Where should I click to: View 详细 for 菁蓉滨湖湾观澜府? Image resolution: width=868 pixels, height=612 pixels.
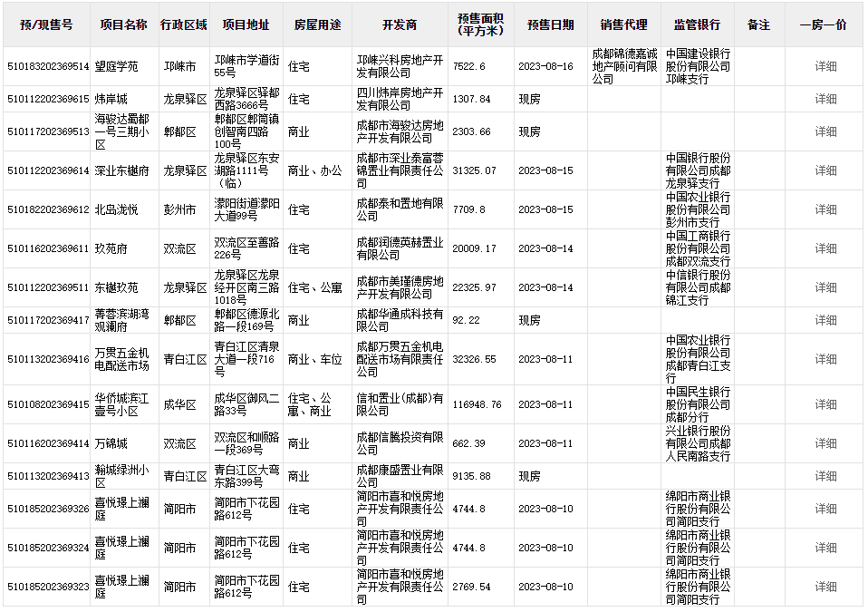(825, 320)
